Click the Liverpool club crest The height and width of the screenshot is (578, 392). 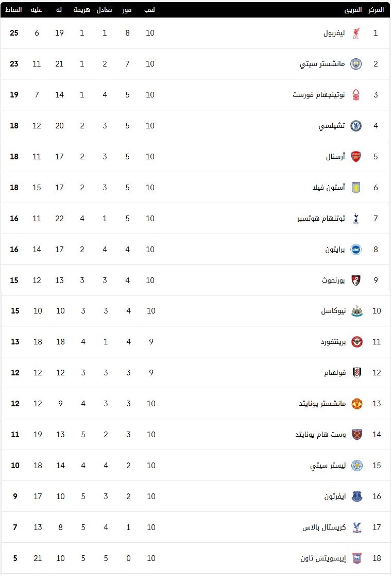pyautogui.click(x=356, y=33)
